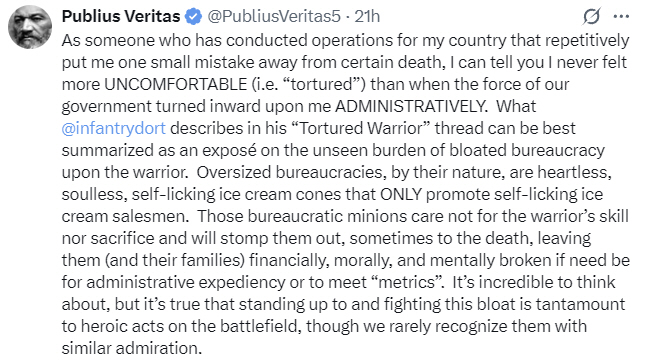Viewport: 649px width, 364px height.
Task: Click the phrase "cream salesmen"
Action: pyautogui.click(x=123, y=216)
